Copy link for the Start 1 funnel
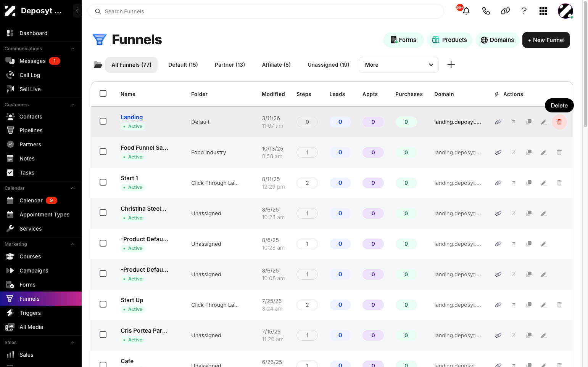Screen dimensions: 588x367 tap(498, 183)
